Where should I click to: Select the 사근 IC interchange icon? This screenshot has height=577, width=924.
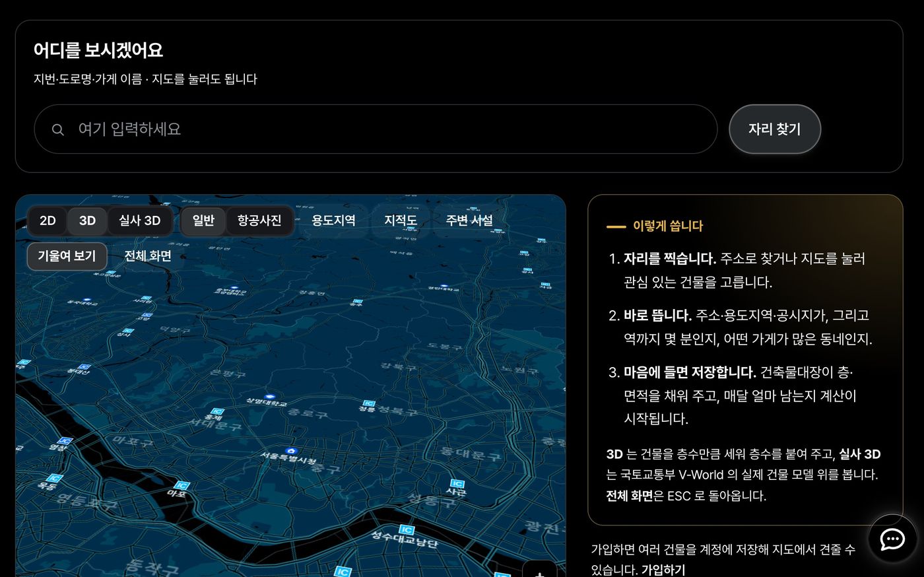(456, 484)
